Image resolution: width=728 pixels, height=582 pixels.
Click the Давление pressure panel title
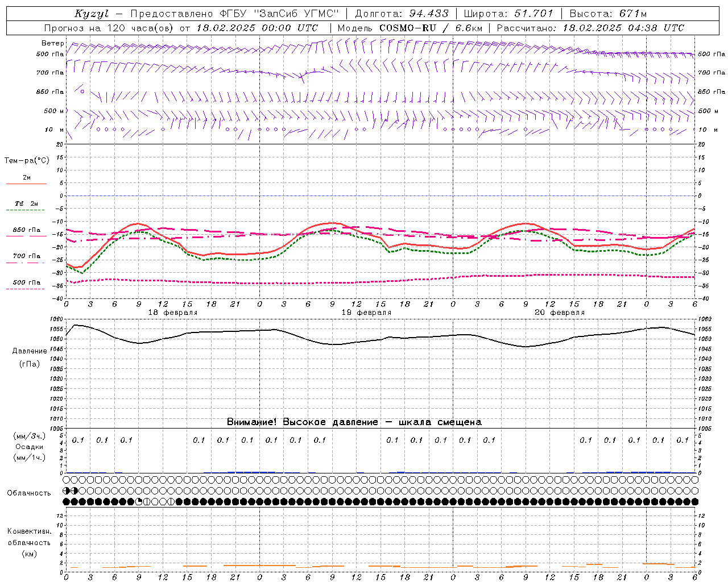(28, 351)
